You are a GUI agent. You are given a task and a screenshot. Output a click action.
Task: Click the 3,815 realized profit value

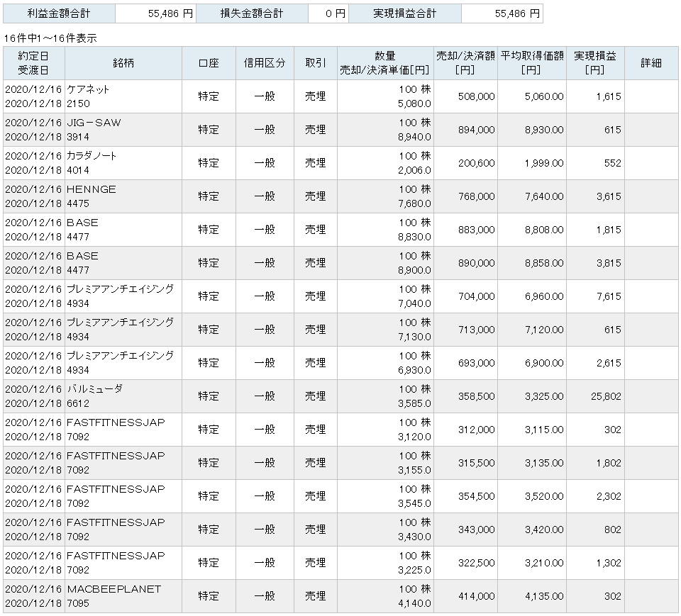tap(609, 263)
